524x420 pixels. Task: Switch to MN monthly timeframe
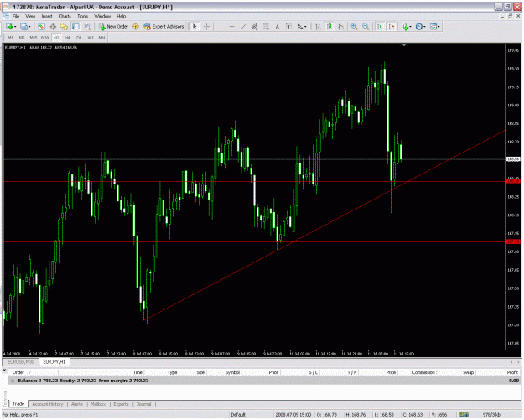[x=102, y=38]
